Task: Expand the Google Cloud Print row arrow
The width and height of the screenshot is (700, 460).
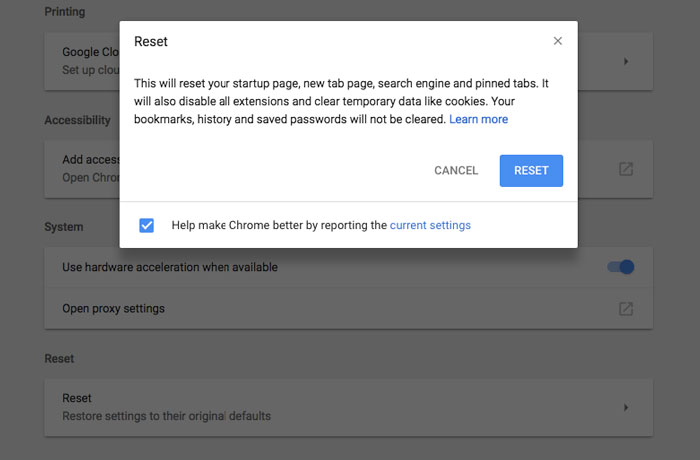Action: (x=626, y=61)
